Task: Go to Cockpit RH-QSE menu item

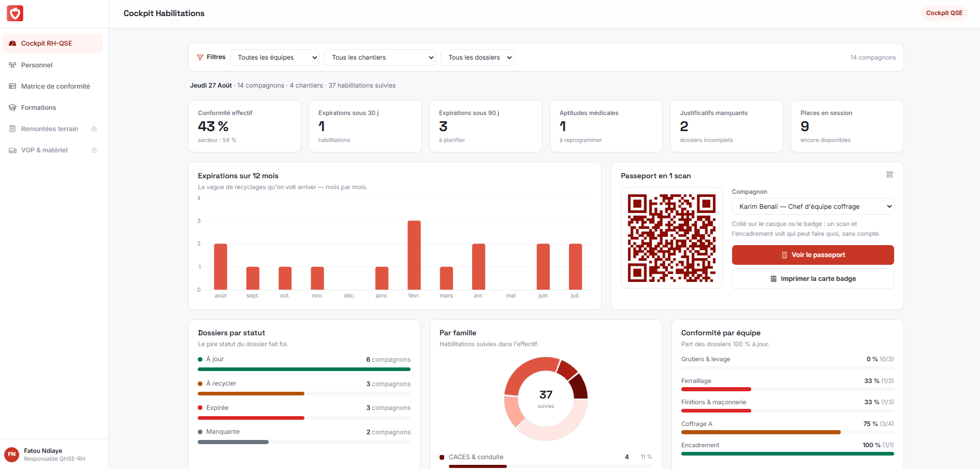Action: pos(53,44)
